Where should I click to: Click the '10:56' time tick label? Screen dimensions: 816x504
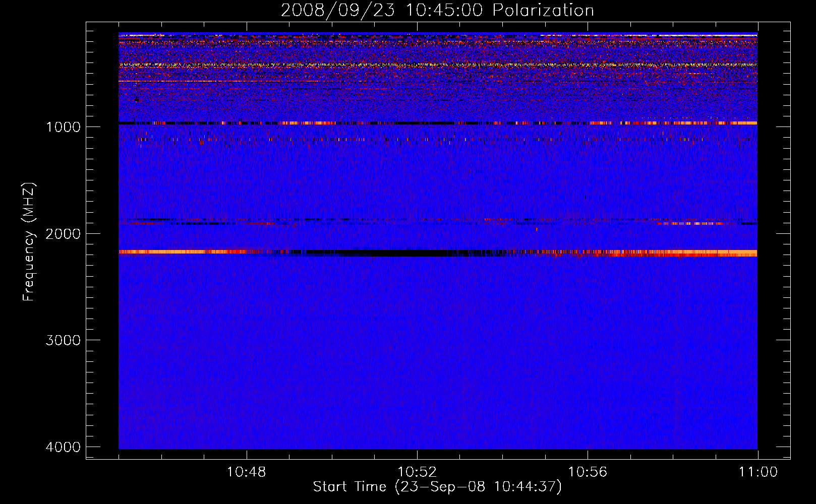coord(588,472)
